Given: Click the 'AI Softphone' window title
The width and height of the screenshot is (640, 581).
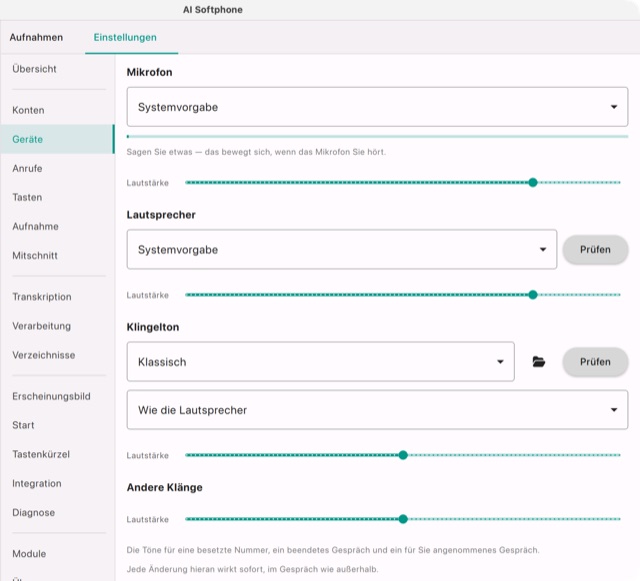Looking at the screenshot, I should [213, 10].
